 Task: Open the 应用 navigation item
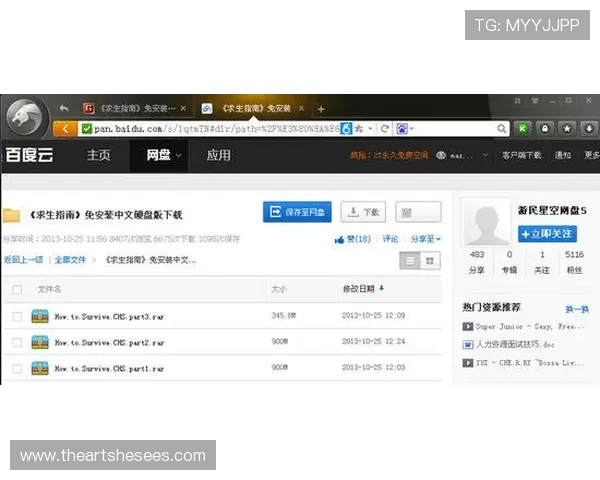[x=218, y=155]
